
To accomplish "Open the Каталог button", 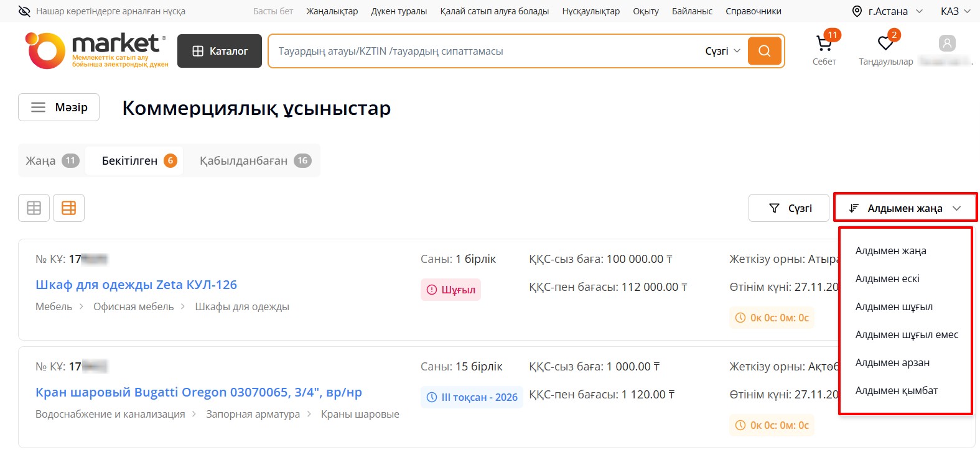I will point(220,51).
